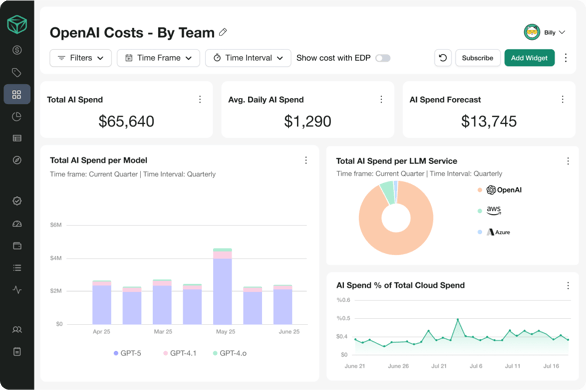
Task: Click the Apr 25 axis label
Action: click(x=101, y=332)
